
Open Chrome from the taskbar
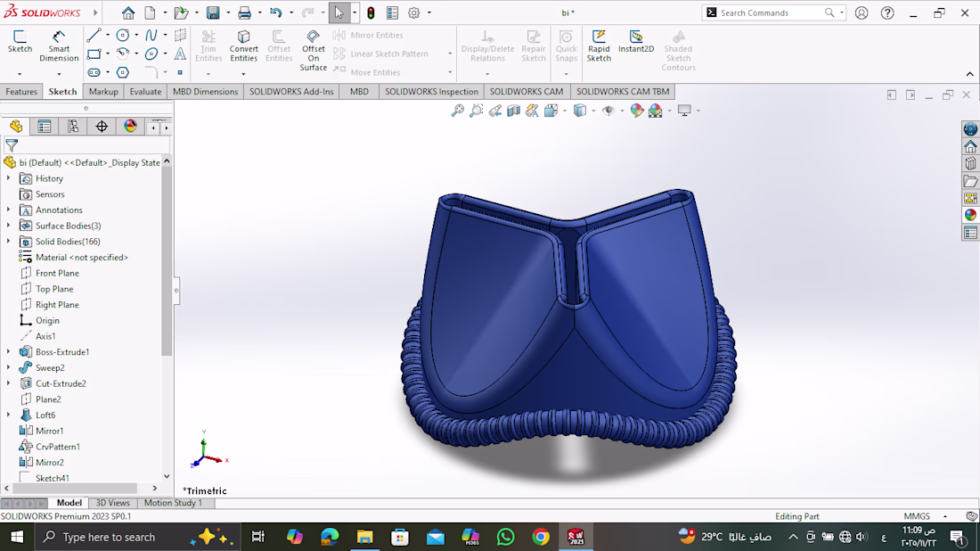(x=541, y=537)
